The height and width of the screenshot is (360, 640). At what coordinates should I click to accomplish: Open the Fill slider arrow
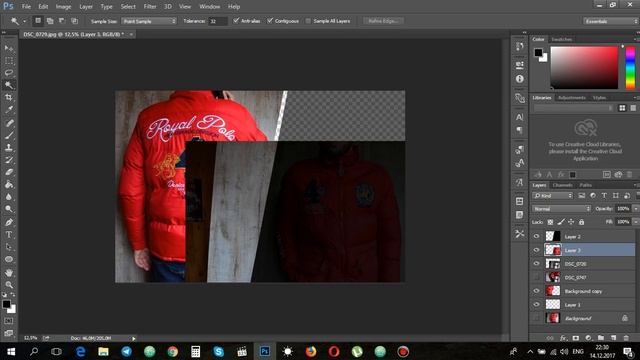click(x=636, y=222)
